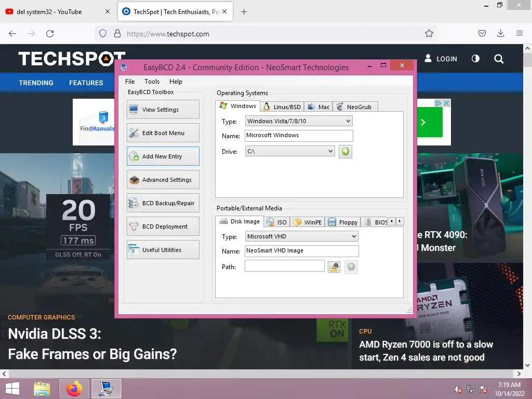Click the Firefox address bar URL
532x399 pixels.
168,34
